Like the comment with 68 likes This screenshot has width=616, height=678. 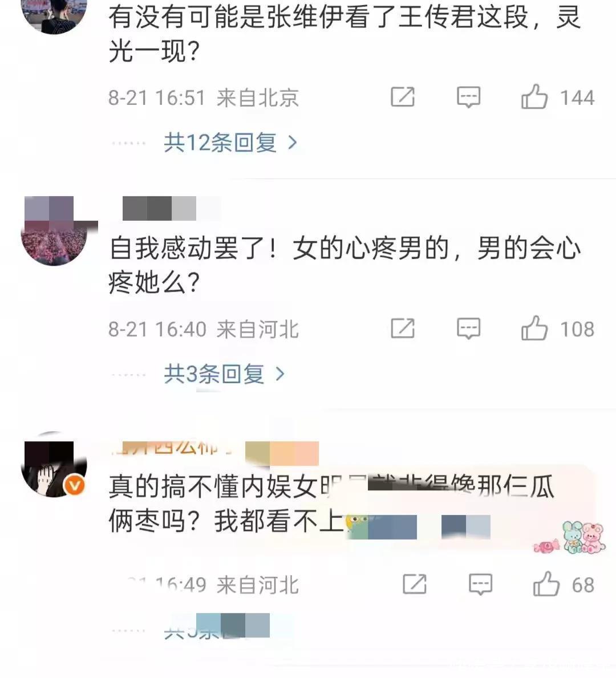click(546, 584)
